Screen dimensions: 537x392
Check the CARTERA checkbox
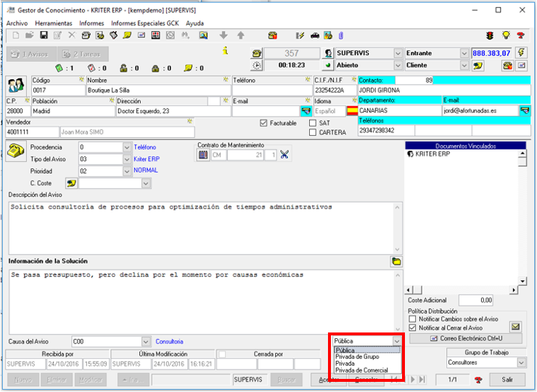pyautogui.click(x=313, y=132)
